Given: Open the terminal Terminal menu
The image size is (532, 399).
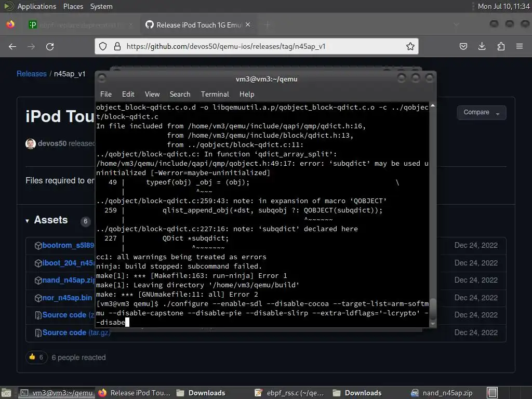Looking at the screenshot, I should coord(215,95).
